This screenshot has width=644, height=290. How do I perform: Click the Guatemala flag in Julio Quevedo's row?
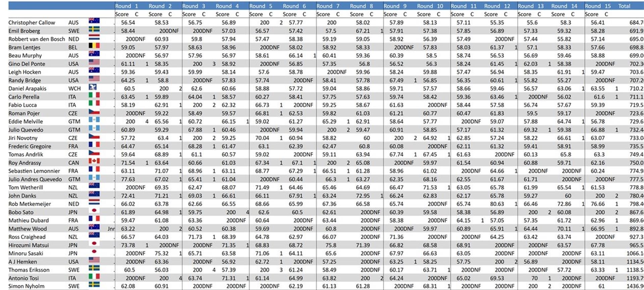pyautogui.click(x=94, y=128)
